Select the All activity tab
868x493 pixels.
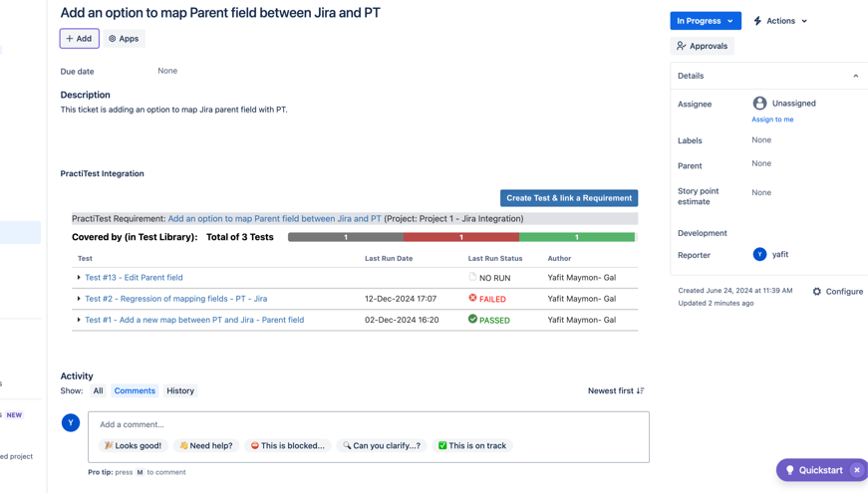(98, 390)
